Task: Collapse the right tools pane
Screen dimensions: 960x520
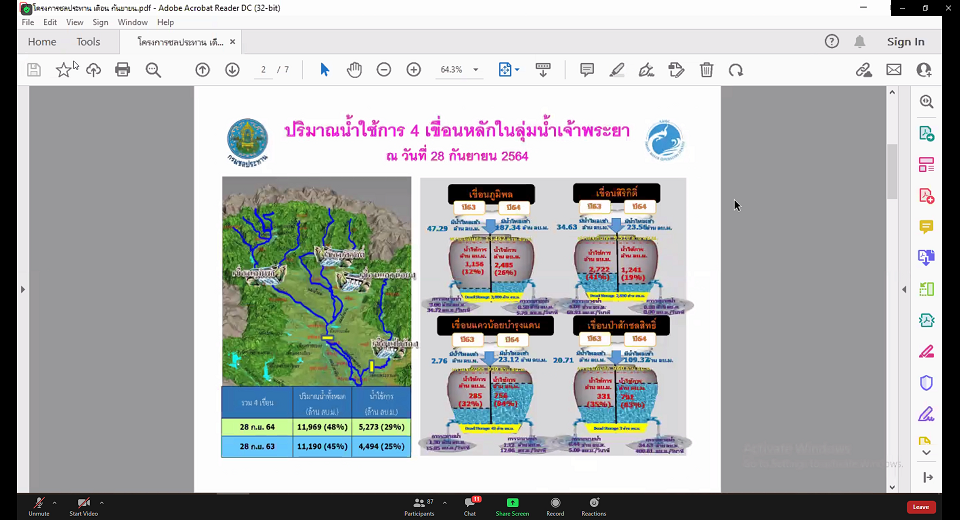Action: 904,289
